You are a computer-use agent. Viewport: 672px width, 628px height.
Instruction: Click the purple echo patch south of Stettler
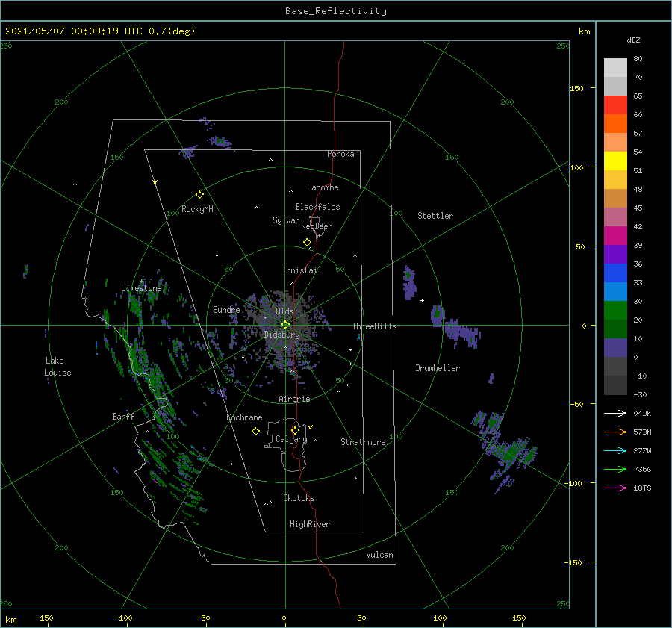[409, 282]
